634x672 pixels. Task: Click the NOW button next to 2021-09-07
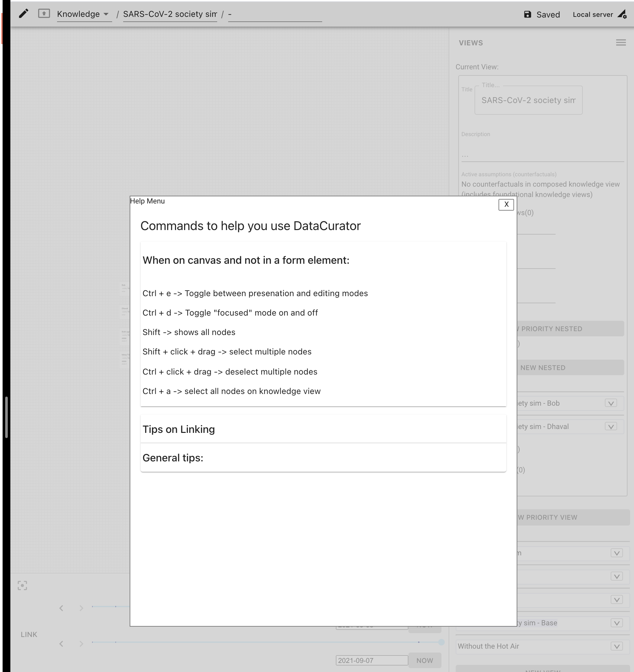point(425,660)
